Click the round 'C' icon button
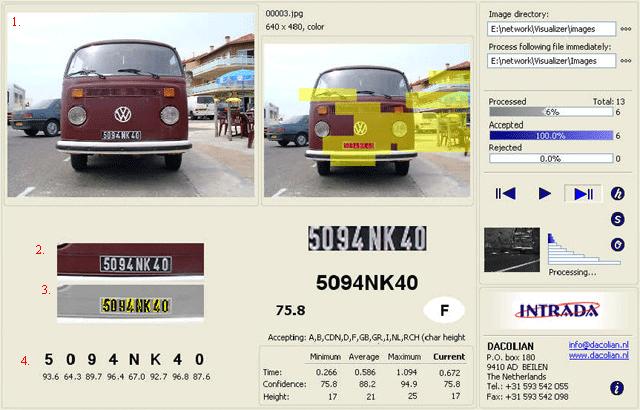 (x=618, y=245)
